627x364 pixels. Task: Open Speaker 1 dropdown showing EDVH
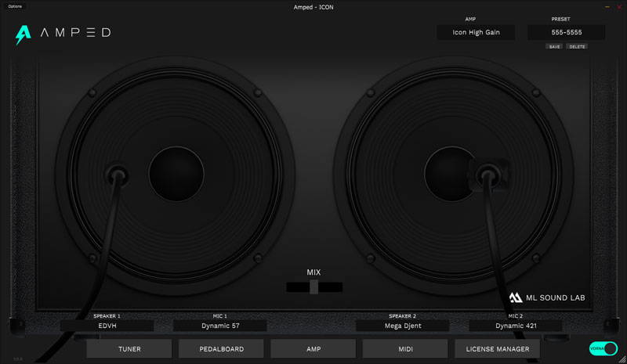click(x=107, y=326)
